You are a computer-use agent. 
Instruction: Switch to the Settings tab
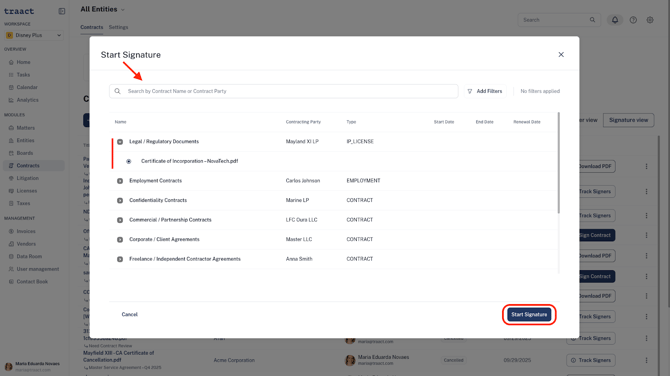tap(118, 27)
